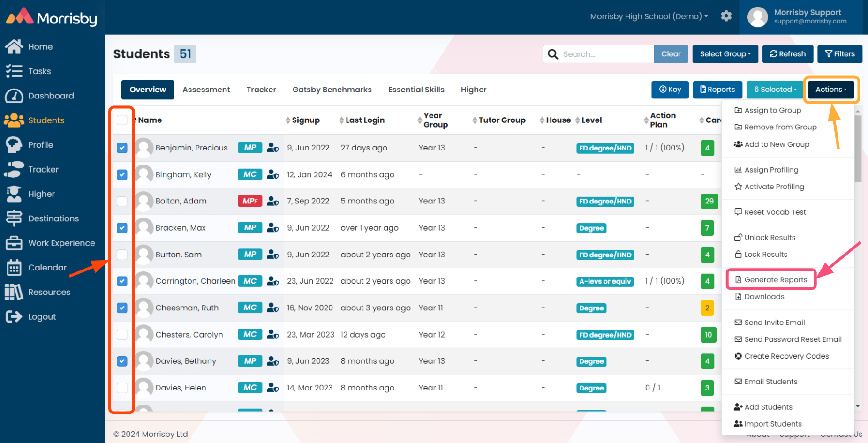The width and height of the screenshot is (868, 443).
Task: Open Calendar icon in sidebar
Action: tap(14, 268)
